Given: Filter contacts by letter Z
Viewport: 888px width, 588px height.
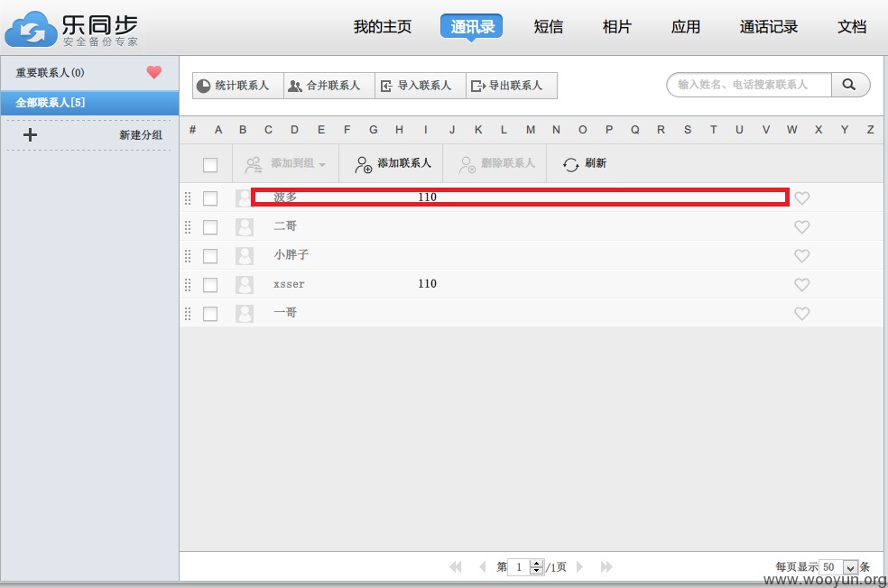Looking at the screenshot, I should [x=871, y=130].
